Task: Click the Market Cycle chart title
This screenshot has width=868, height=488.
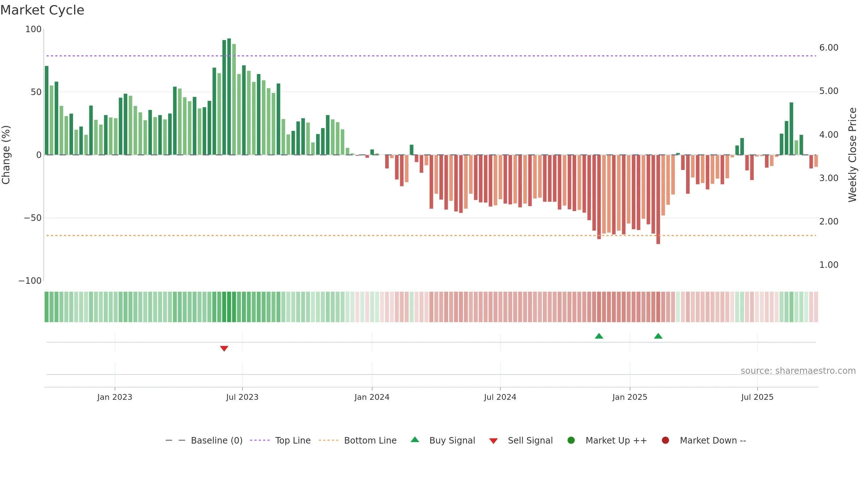Action: coord(42,10)
